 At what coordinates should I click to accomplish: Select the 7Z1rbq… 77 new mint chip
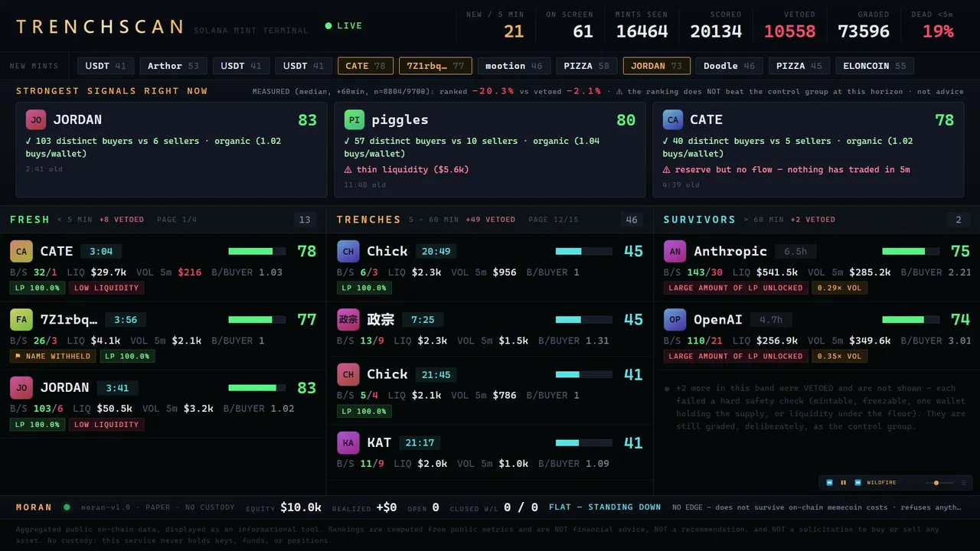(x=435, y=66)
